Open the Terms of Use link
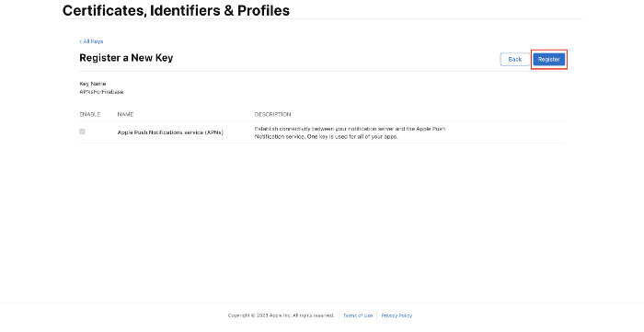 358,315
